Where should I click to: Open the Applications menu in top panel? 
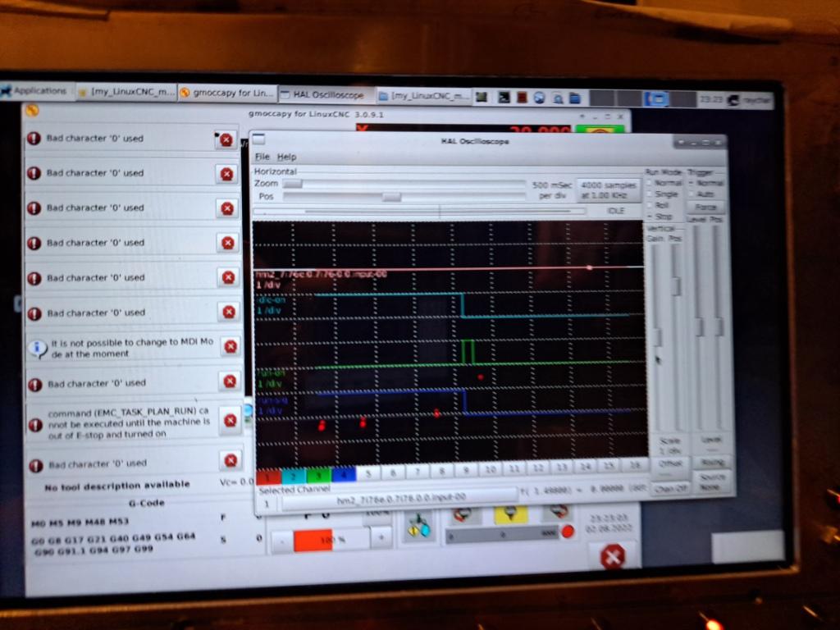(x=34, y=91)
